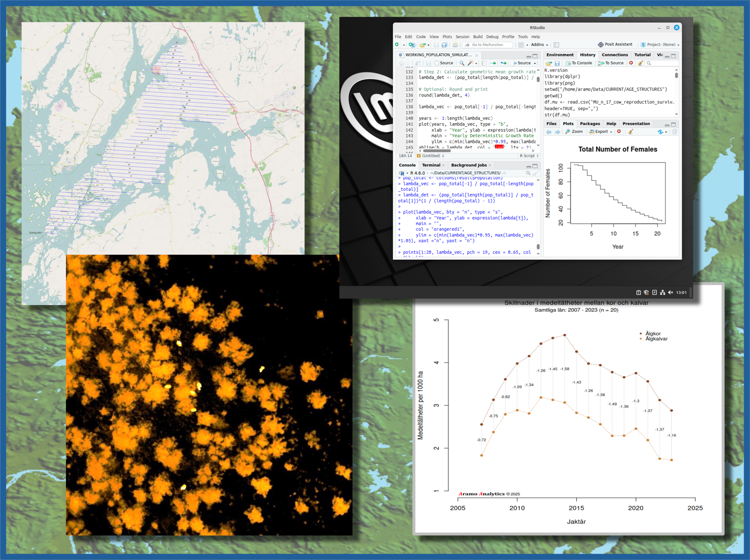Open the Addins dropdown

pos(540,45)
